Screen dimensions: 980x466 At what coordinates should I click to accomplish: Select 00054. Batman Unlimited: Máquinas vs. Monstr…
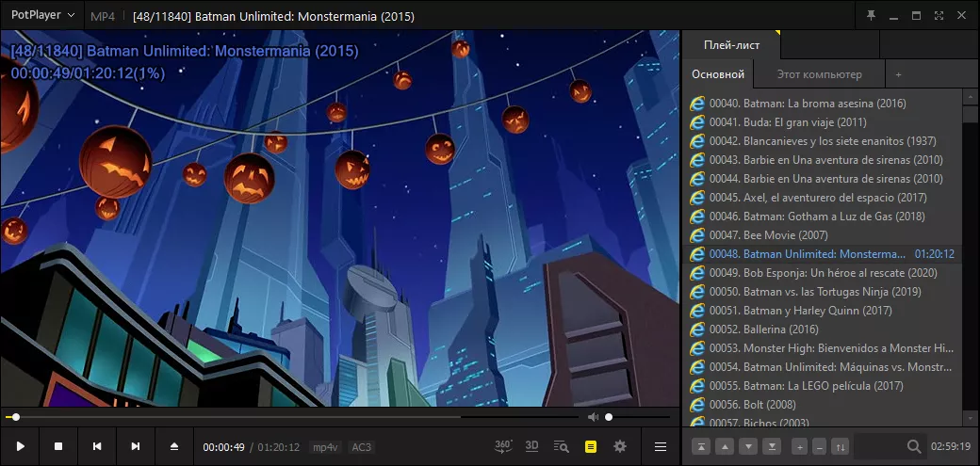tap(823, 366)
